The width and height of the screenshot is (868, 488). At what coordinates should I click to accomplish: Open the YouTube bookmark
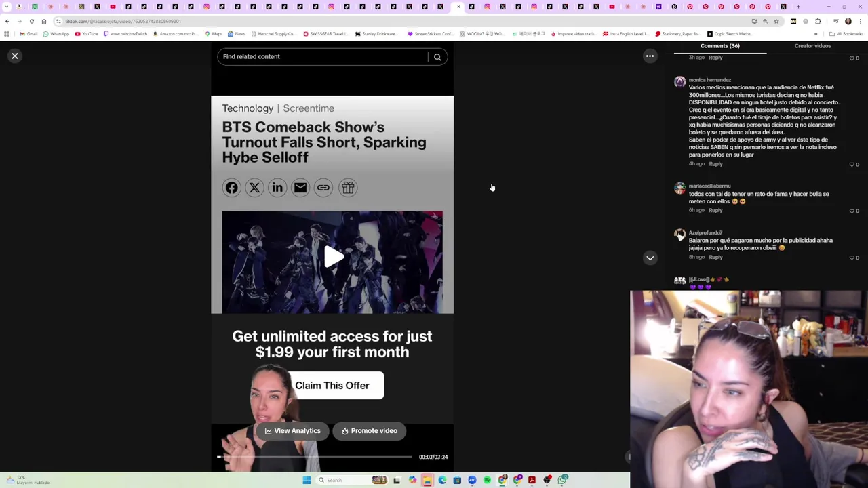tap(86, 34)
